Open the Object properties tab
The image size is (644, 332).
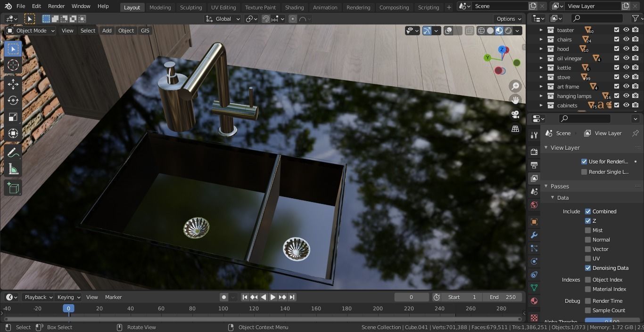534,222
